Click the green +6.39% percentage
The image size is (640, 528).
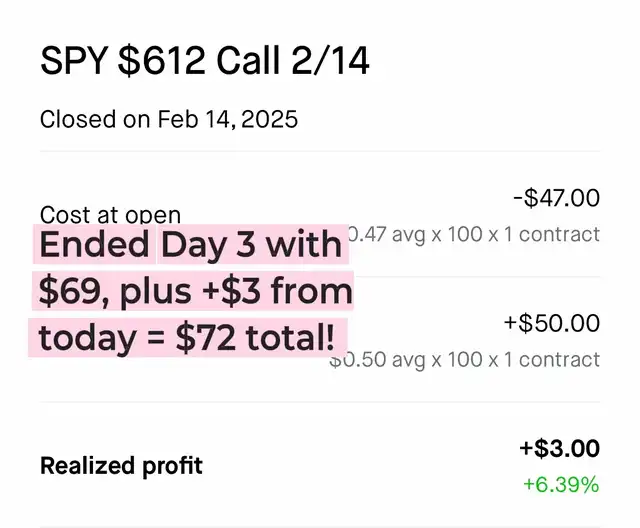[x=561, y=484]
